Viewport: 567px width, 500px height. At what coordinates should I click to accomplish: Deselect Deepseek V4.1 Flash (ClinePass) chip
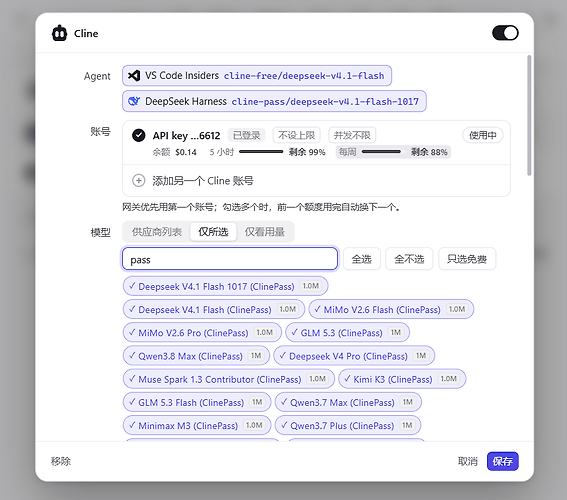[214, 309]
